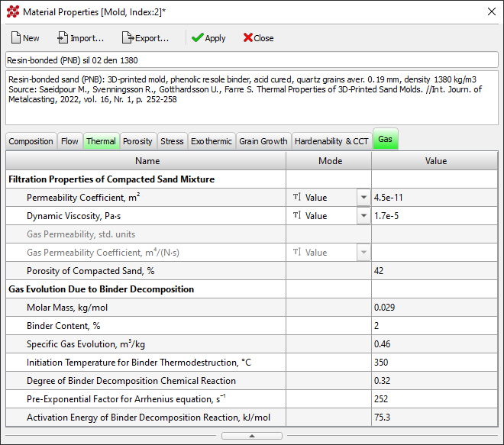
Task: Select the Grain Growth tab
Action: click(x=263, y=141)
